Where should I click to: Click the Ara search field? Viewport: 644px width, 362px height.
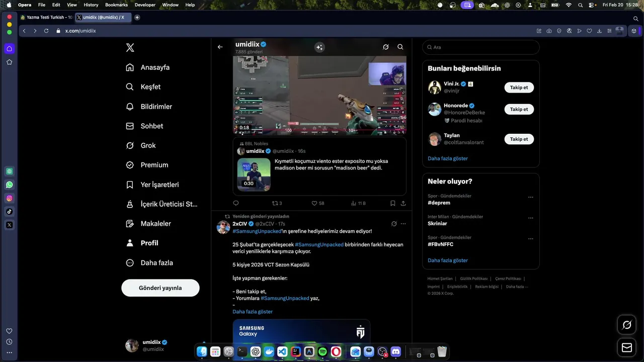[481, 47]
